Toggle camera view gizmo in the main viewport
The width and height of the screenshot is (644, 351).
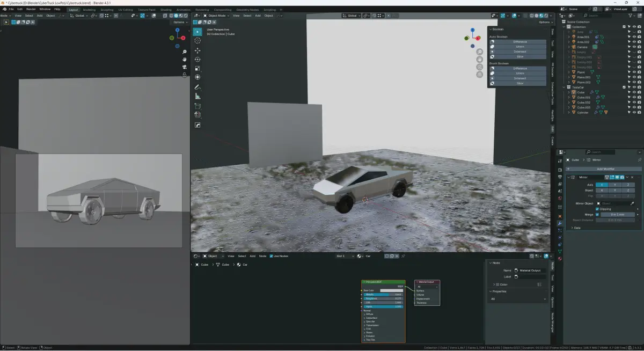(x=479, y=67)
